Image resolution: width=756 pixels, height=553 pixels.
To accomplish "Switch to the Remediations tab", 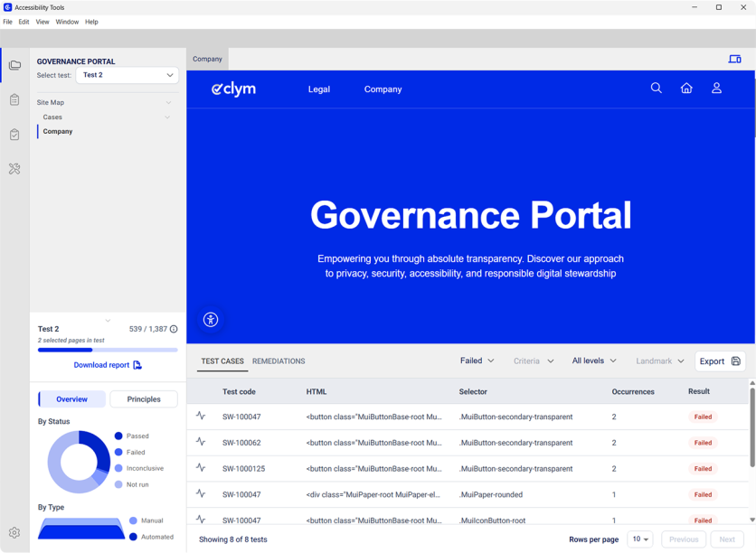I will pyautogui.click(x=279, y=361).
